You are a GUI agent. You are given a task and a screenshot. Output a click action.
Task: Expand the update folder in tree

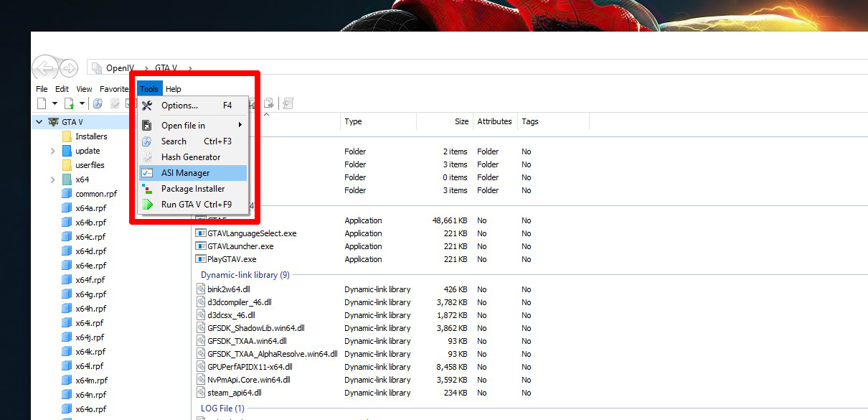click(52, 151)
